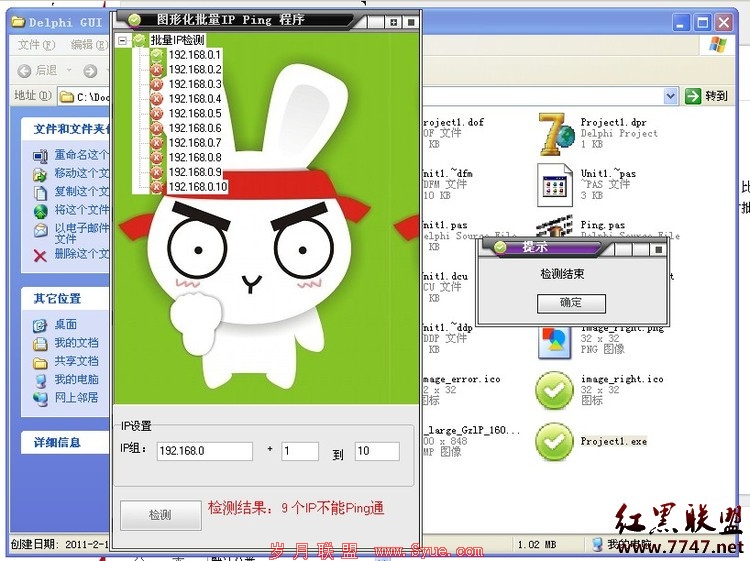Viewport: 750px width, 561px height.
Task: Select the image_right.ico file icon
Action: (x=554, y=390)
